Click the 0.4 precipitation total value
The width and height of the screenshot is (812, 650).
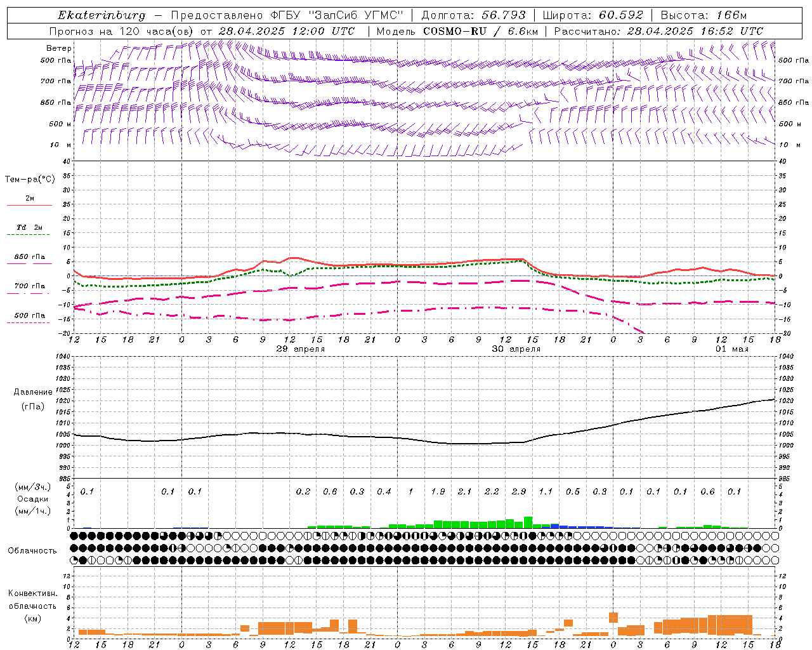[384, 491]
